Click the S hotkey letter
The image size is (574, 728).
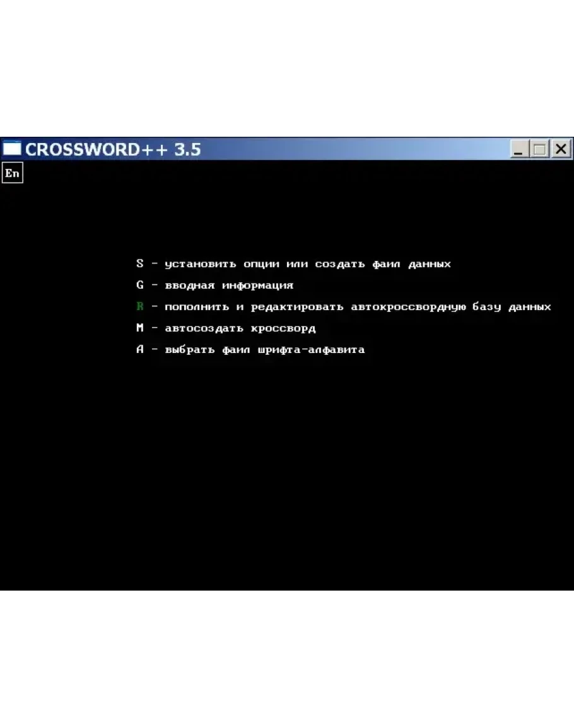140,264
